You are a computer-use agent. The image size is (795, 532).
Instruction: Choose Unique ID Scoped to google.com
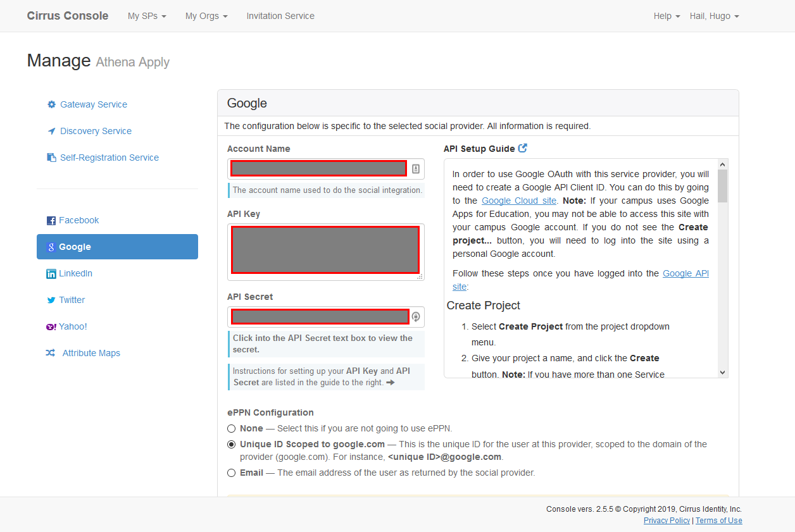click(231, 444)
